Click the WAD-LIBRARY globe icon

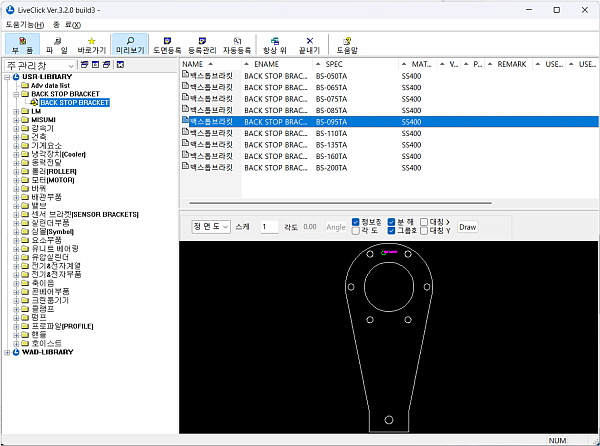pos(16,352)
